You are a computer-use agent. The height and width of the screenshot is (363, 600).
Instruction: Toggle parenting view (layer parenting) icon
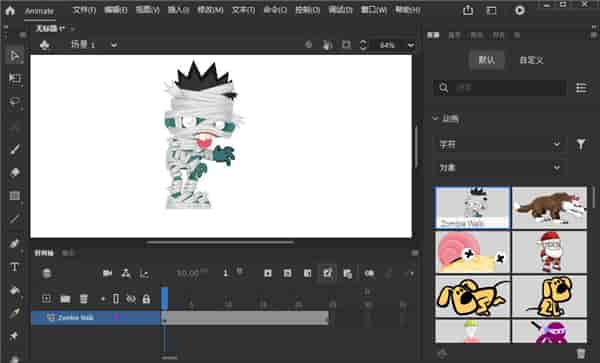click(126, 273)
